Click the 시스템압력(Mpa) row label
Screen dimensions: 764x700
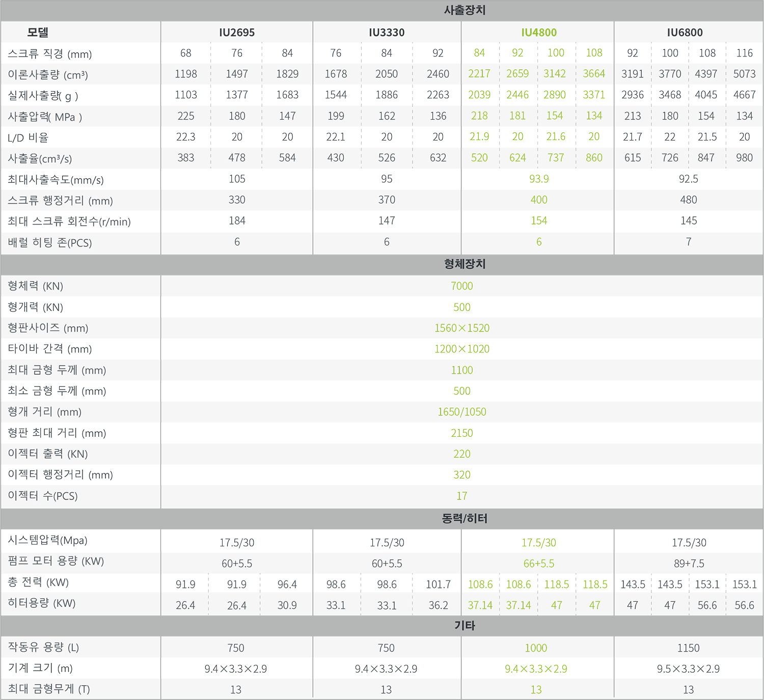click(48, 540)
